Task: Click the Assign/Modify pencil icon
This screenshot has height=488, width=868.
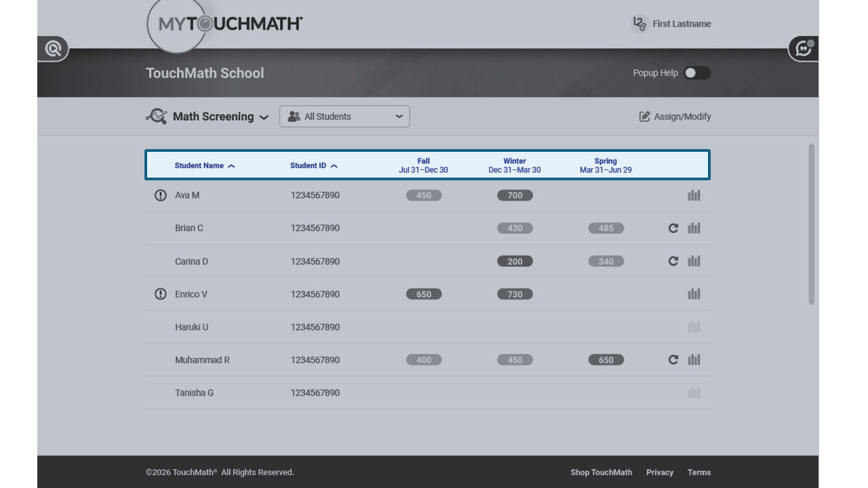Action: (x=644, y=117)
